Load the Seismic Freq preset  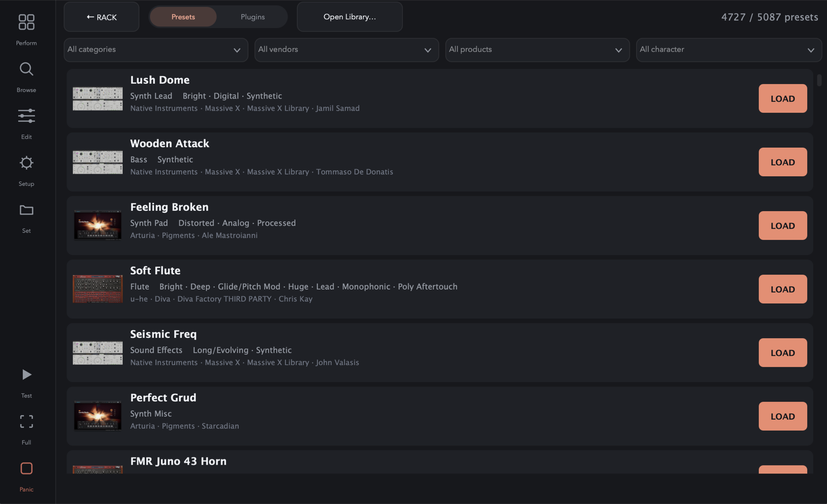coord(783,353)
